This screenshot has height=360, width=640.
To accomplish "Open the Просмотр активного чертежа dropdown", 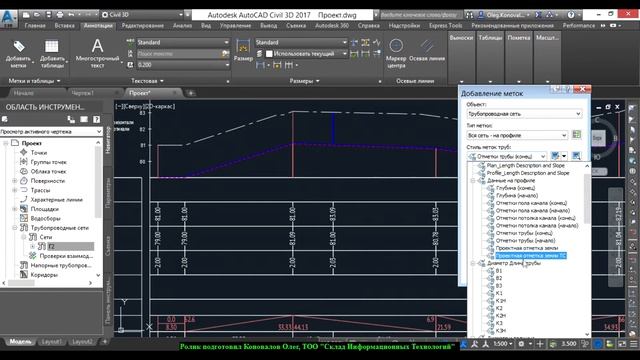I will tap(51, 131).
